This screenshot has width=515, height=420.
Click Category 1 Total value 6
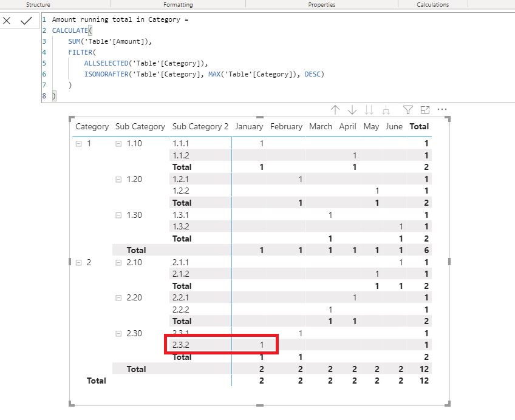426,250
